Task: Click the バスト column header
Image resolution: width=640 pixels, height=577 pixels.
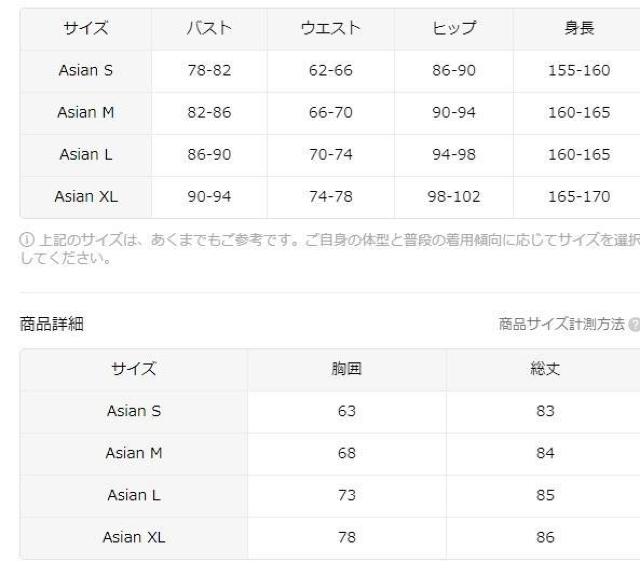Action: (x=209, y=29)
